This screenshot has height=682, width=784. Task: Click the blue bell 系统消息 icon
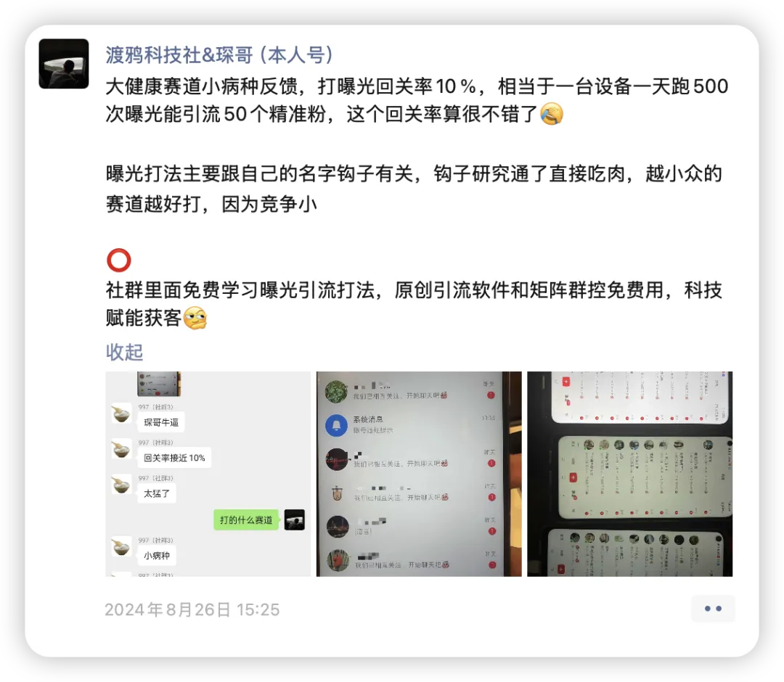pyautogui.click(x=337, y=425)
